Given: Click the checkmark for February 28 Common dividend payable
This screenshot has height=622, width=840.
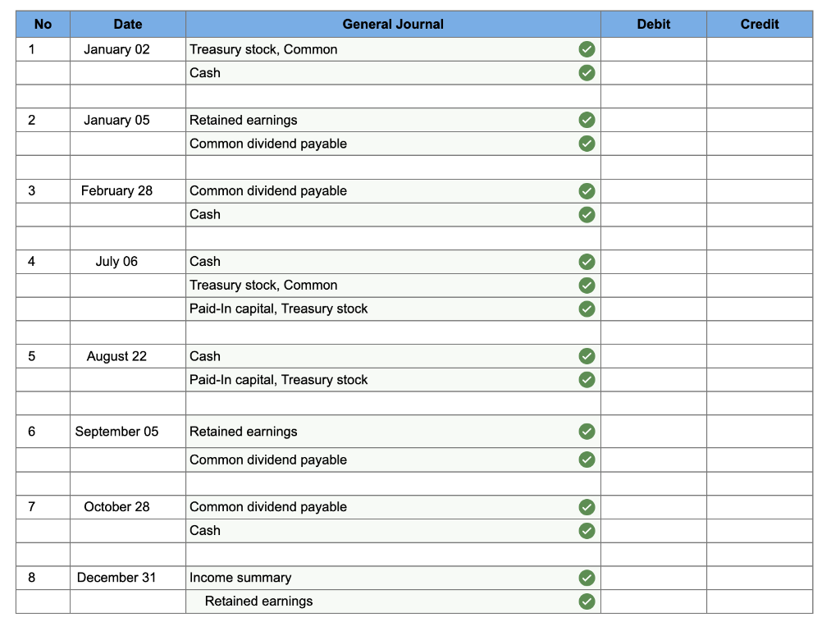Looking at the screenshot, I should tap(587, 190).
